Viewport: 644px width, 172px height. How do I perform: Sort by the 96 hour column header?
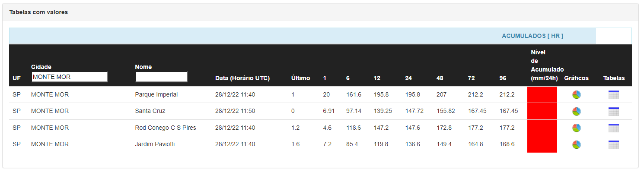pos(503,78)
